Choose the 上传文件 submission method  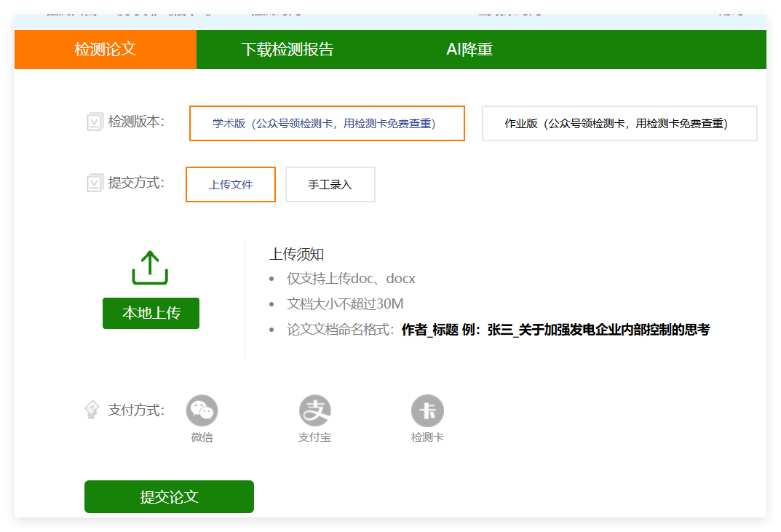tap(231, 184)
